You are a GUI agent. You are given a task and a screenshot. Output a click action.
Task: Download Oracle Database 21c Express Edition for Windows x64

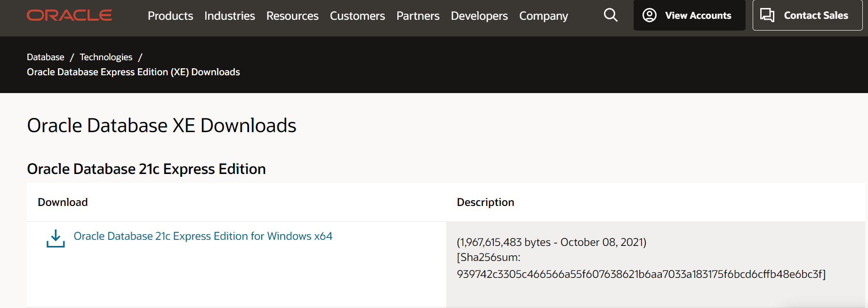tap(203, 236)
